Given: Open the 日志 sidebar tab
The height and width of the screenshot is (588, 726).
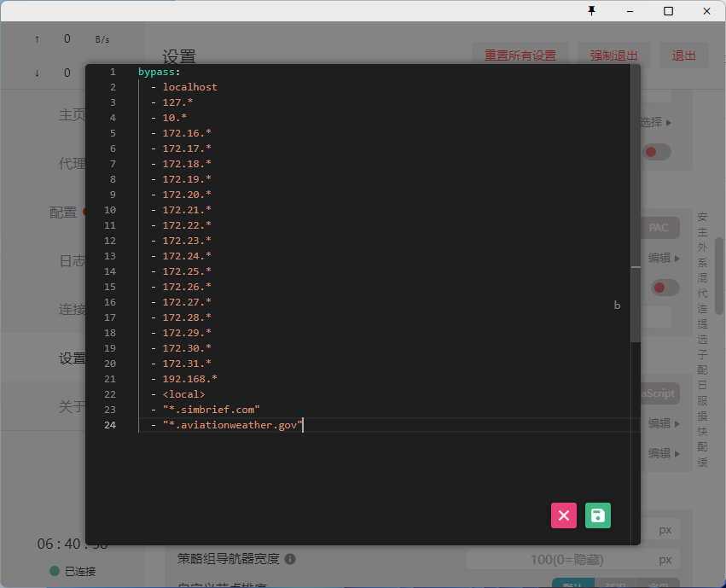Looking at the screenshot, I should 73,260.
